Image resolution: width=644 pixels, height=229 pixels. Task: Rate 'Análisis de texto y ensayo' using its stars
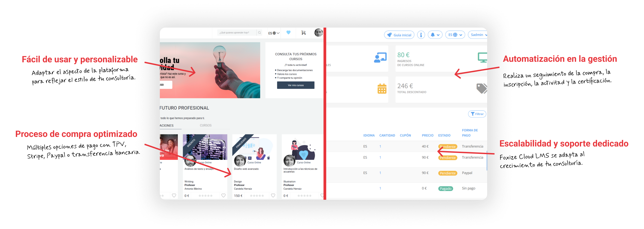click(x=206, y=196)
